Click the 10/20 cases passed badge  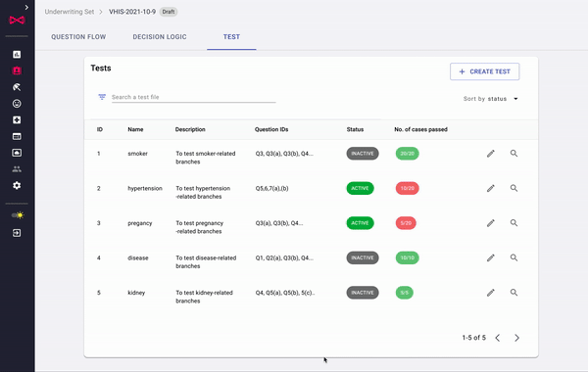coord(408,188)
